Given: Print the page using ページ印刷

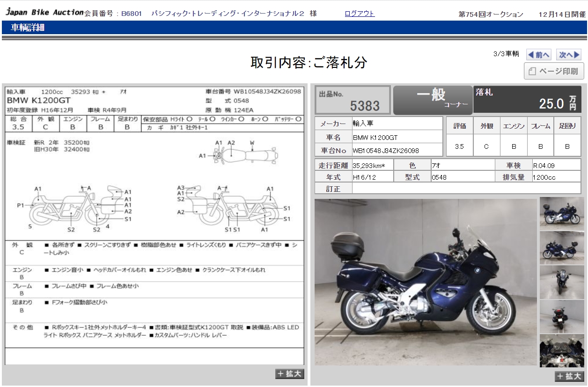Looking at the screenshot, I should (x=554, y=71).
